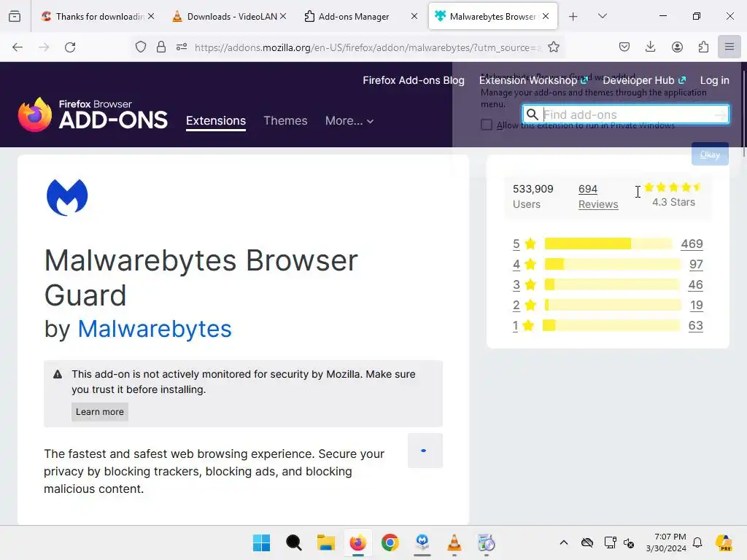Screen dimensions: 747x560
Task: Click the search magnifier in Find add-ons
Action: click(x=532, y=114)
